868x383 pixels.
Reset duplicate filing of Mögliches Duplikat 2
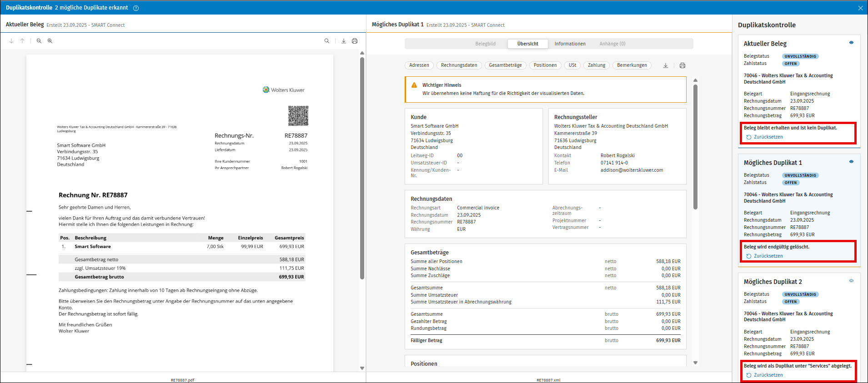pyautogui.click(x=764, y=375)
